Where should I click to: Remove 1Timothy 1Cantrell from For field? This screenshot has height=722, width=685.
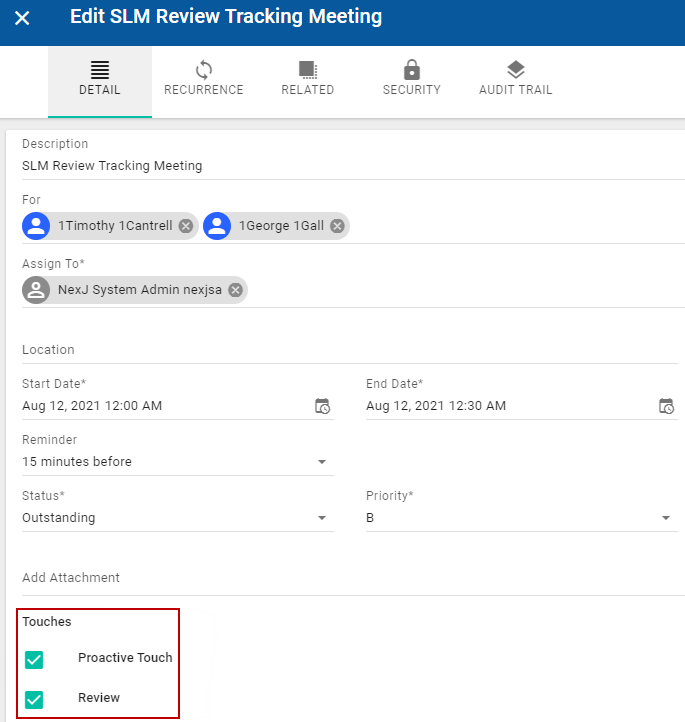[x=185, y=226]
